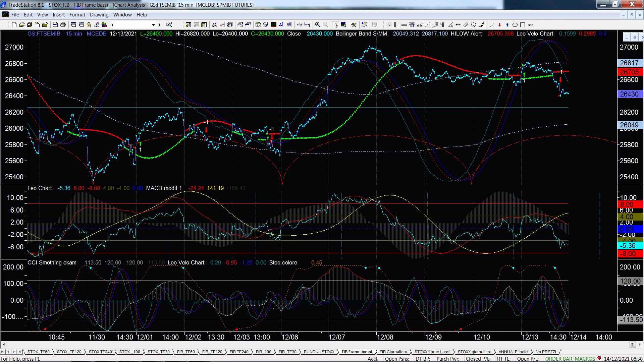The width and height of the screenshot is (644, 362).
Task: Click the decrease bar spacing icon
Action: [299, 25]
